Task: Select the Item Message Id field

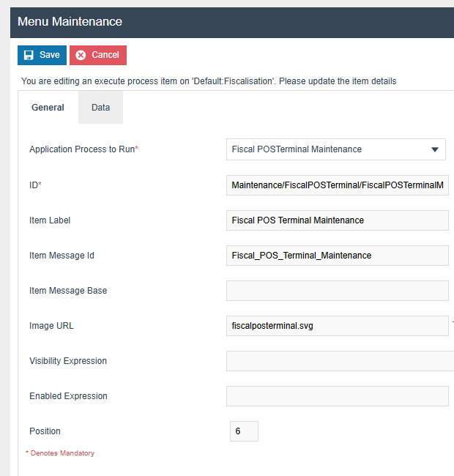Action: (x=337, y=256)
